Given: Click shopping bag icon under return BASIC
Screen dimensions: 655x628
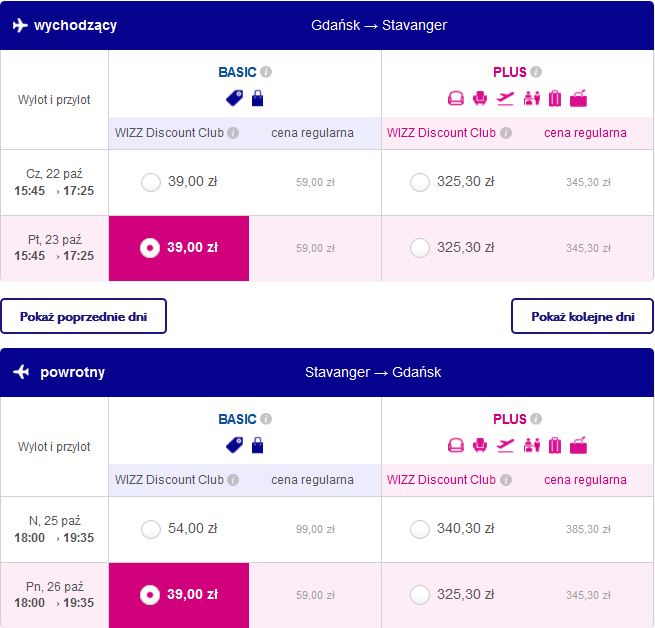Looking at the screenshot, I should click(x=257, y=445).
